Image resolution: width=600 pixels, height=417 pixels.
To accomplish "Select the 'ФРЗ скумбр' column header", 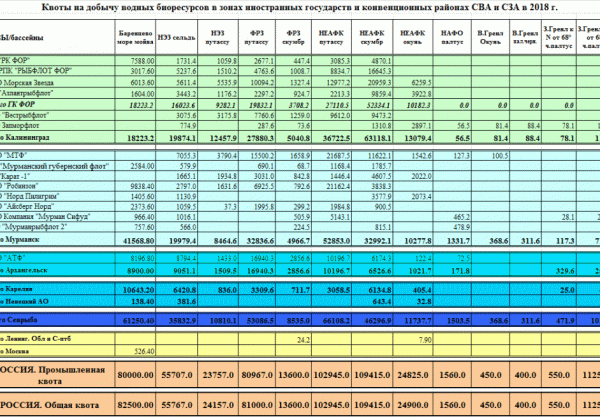I will click(x=293, y=37).
